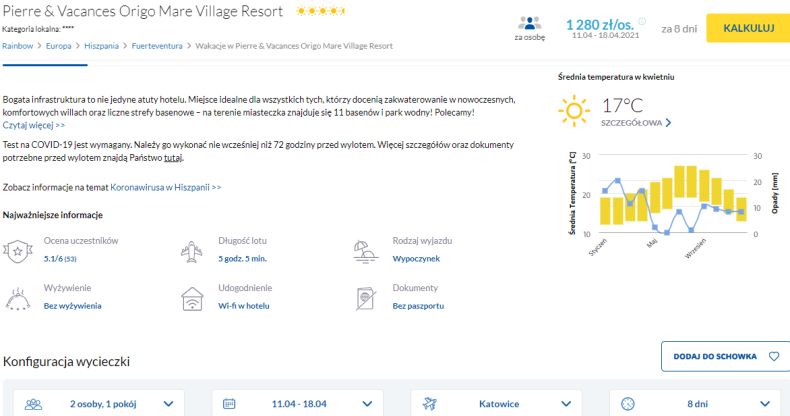
Task: Open the Czytaj więcej link
Action: pos(34,125)
